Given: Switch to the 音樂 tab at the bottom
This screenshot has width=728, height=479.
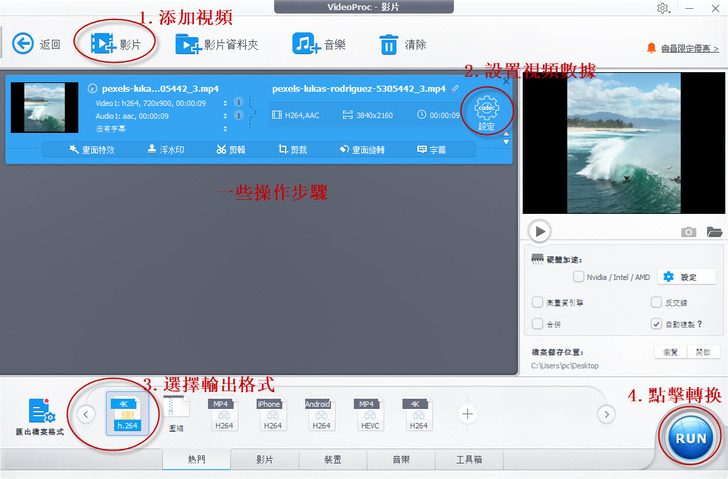Looking at the screenshot, I should click(x=401, y=460).
